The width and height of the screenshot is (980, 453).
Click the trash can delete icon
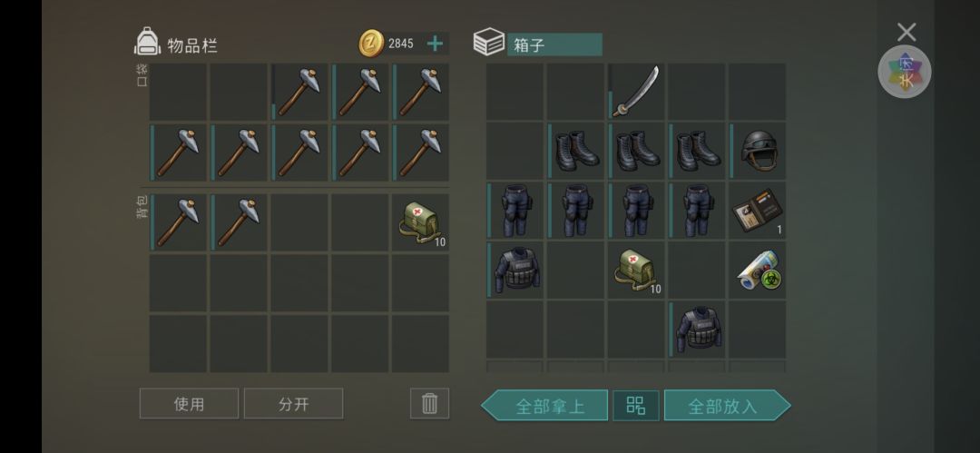[429, 404]
